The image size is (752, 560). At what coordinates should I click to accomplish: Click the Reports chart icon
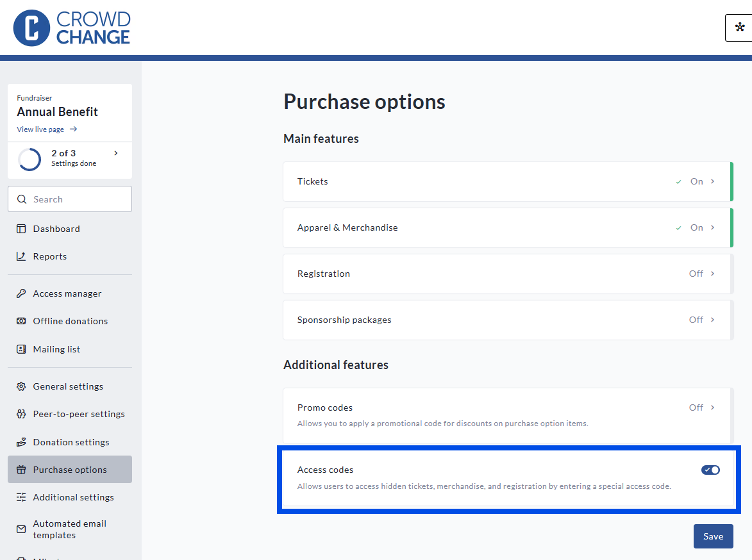pyautogui.click(x=21, y=256)
